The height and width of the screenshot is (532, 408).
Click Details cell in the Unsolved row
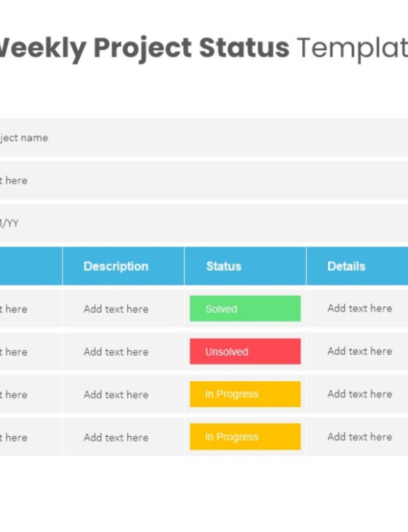(360, 351)
